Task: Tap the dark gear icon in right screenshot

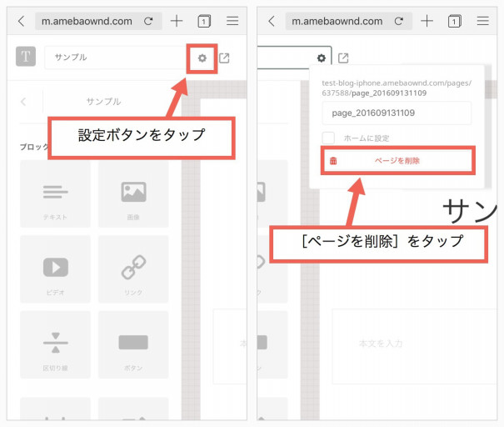Action: (x=321, y=58)
